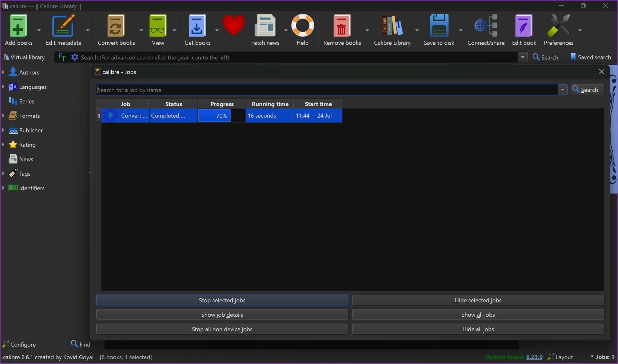The width and height of the screenshot is (618, 364).
Task: Expand the Publisher tree node
Action: [x=3, y=130]
